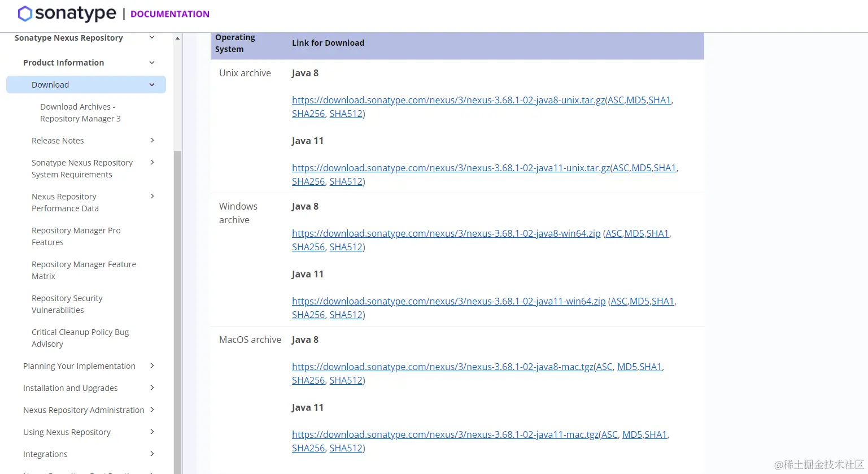This screenshot has height=474, width=868.
Task: Open ASC link for java11-unix archive
Action: (621, 168)
